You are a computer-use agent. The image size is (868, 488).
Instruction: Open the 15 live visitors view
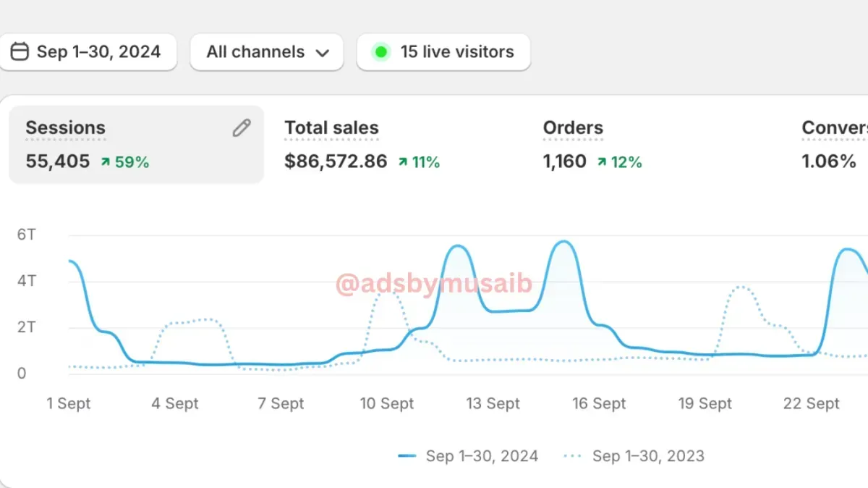[x=443, y=52]
